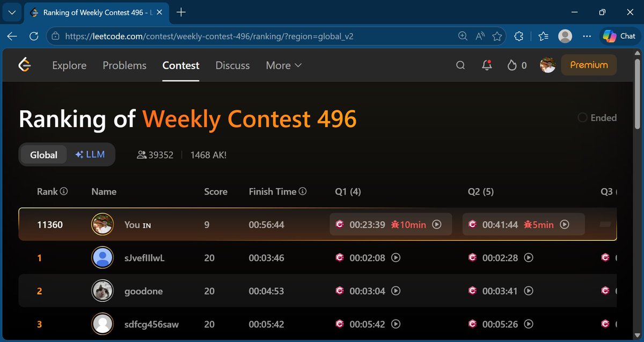Image resolution: width=644 pixels, height=342 pixels.
Task: Open sdfcg456saw user profile link
Action: click(x=151, y=324)
